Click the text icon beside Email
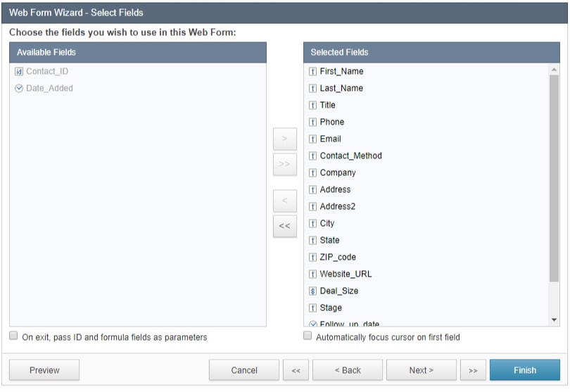The image size is (570, 392). click(x=313, y=139)
